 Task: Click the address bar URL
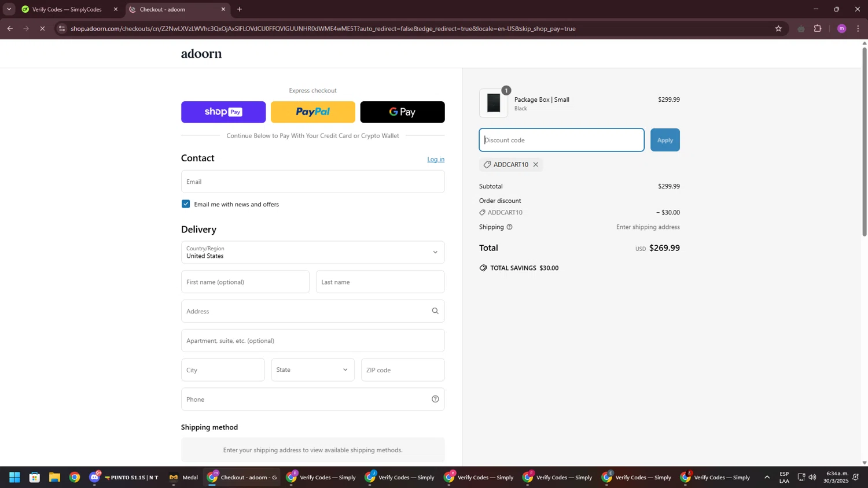click(323, 28)
